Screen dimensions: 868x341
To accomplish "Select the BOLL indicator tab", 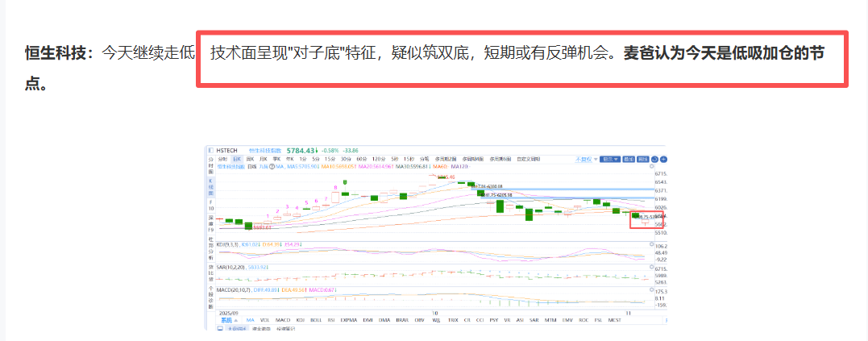I will [316, 321].
